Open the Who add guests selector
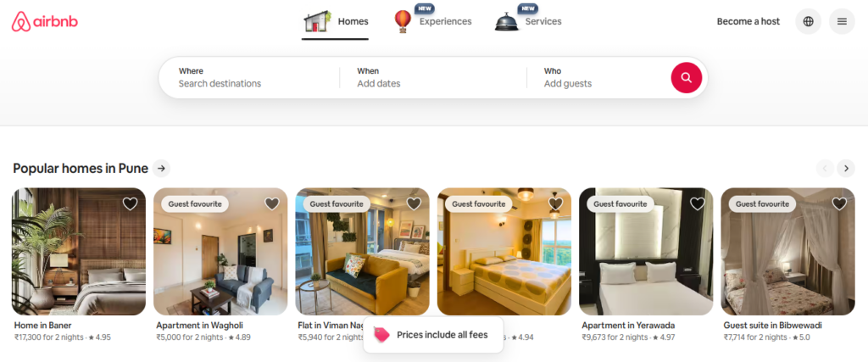868x362 pixels. coord(598,77)
